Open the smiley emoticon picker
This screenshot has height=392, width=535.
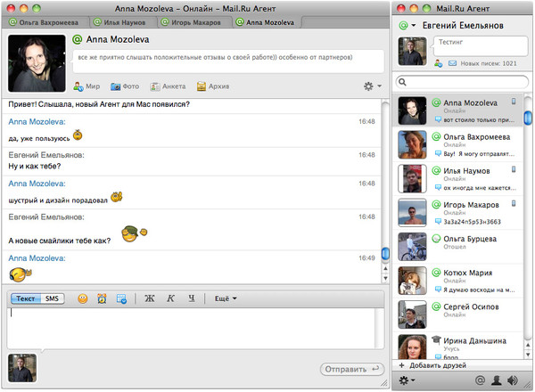point(83,298)
